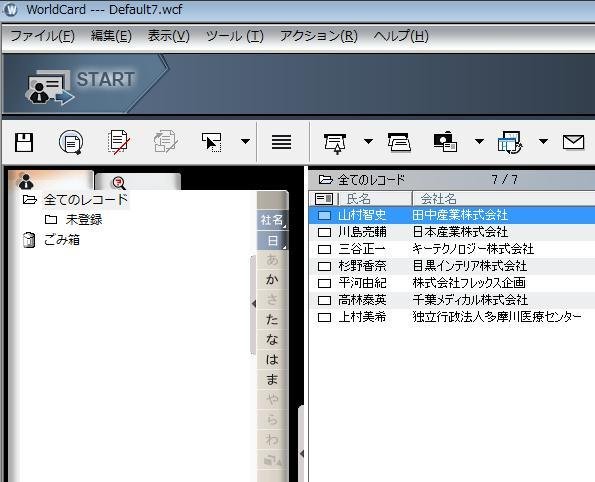Screen dimensions: 595x482
Task: Jump to ま index
Action: pos(272,380)
